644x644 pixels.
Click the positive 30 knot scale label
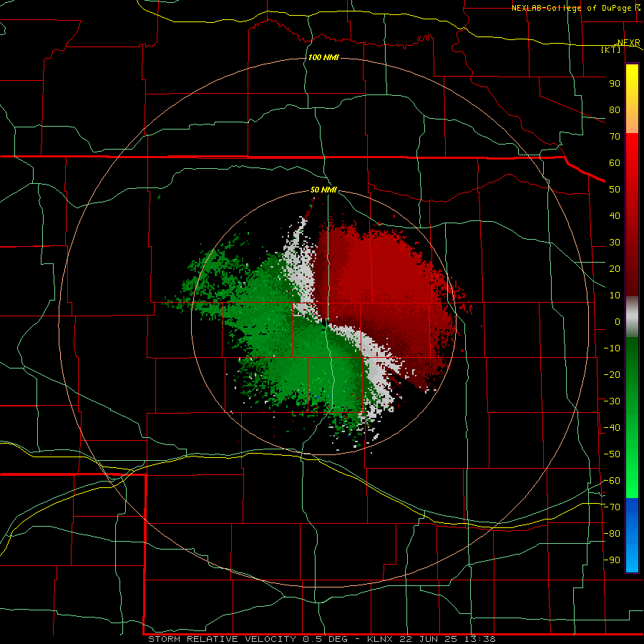point(615,243)
